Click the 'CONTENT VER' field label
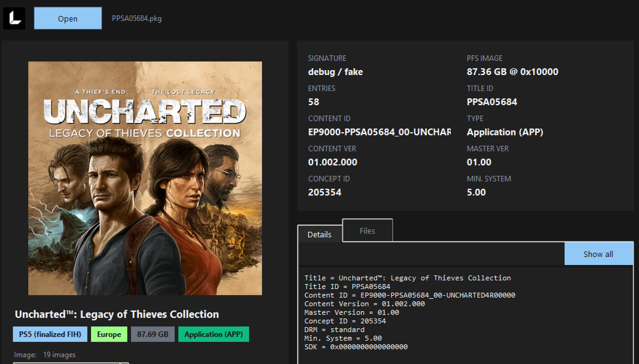 332,148
